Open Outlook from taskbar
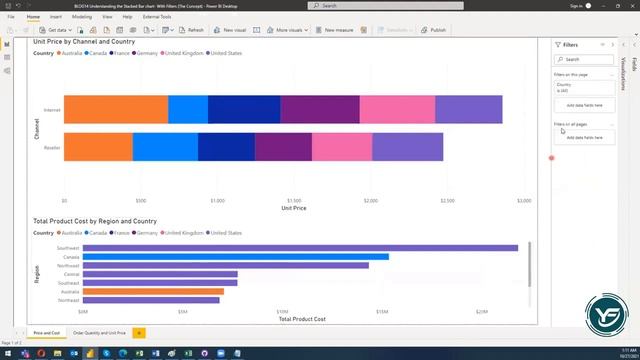 point(74,353)
